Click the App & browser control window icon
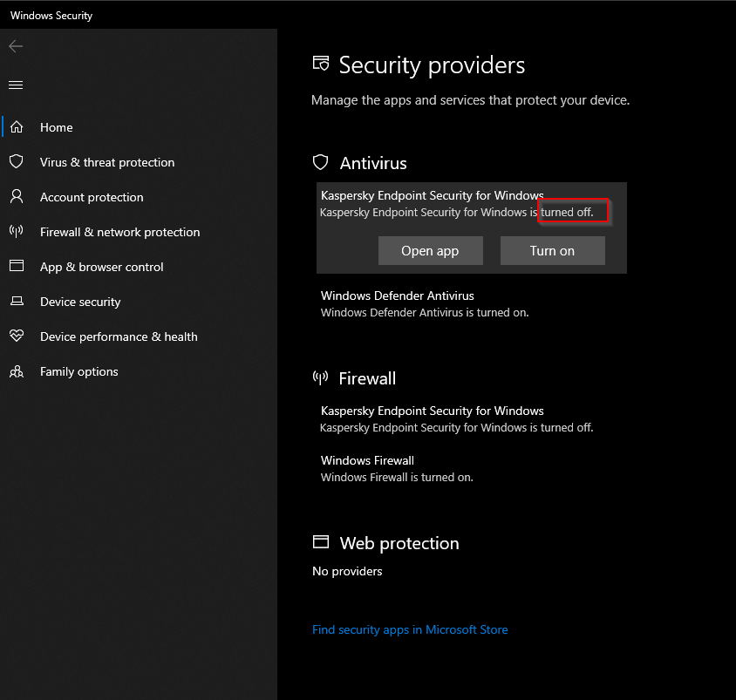 [16, 267]
